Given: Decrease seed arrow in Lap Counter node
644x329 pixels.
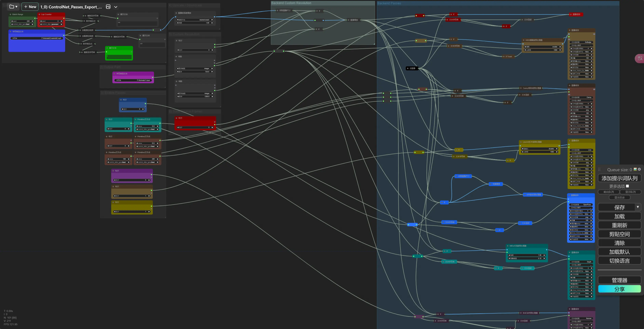Looking at the screenshot, I should point(41,21).
